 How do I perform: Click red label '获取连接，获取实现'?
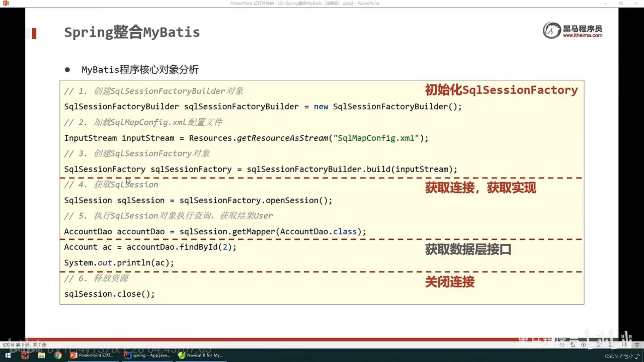(x=480, y=187)
